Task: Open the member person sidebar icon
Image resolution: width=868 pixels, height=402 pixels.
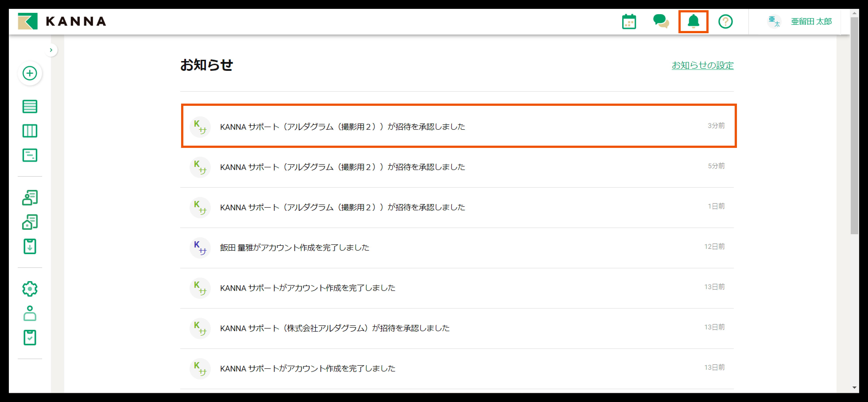Action: (30, 313)
